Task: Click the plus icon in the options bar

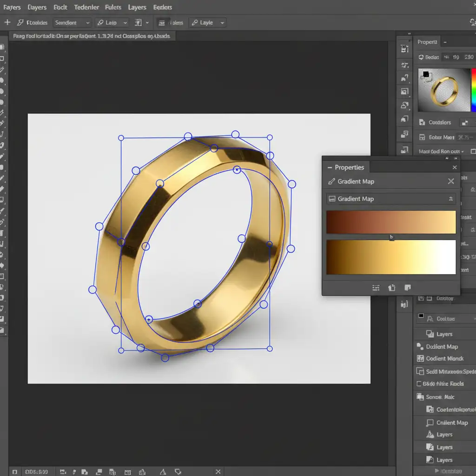Action: pos(7,22)
